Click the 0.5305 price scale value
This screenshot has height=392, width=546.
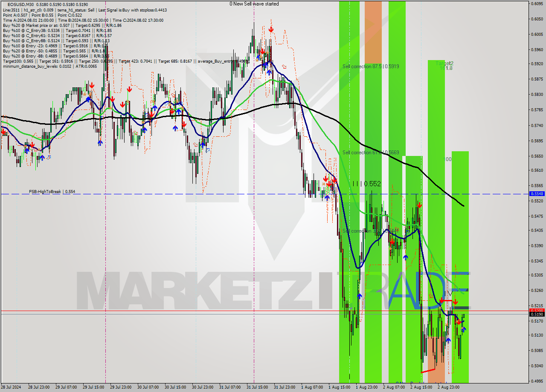coord(537,275)
